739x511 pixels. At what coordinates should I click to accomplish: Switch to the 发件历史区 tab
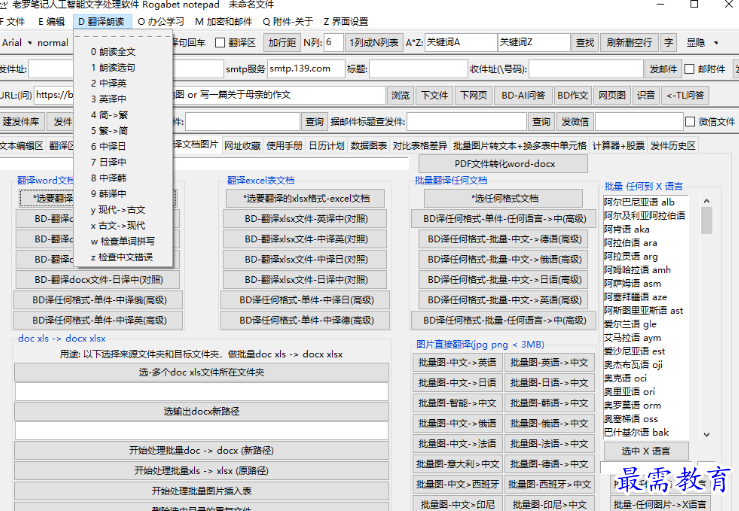pyautogui.click(x=673, y=146)
